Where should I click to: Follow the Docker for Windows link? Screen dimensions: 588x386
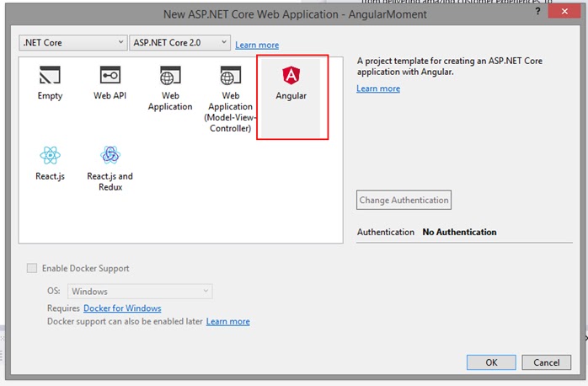tap(122, 308)
